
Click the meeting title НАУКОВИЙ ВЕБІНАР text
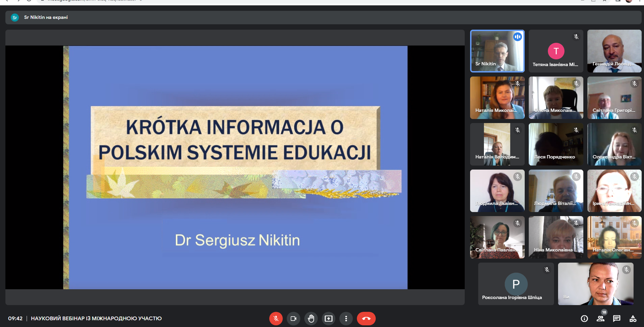[96, 319]
